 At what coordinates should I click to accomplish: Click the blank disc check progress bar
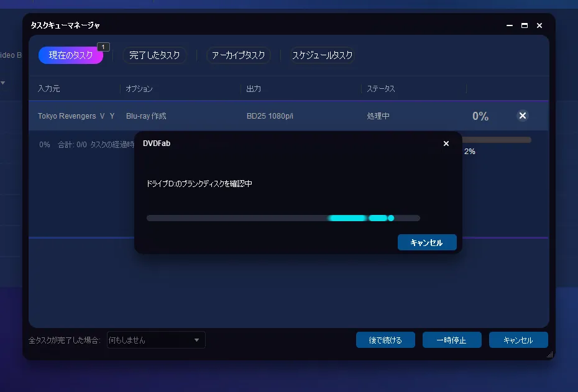[x=283, y=218]
